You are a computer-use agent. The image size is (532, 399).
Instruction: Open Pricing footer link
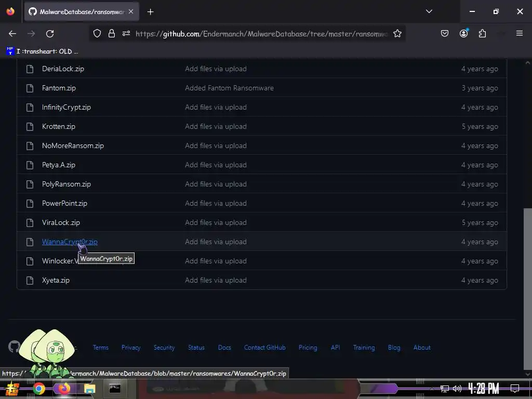point(308,348)
